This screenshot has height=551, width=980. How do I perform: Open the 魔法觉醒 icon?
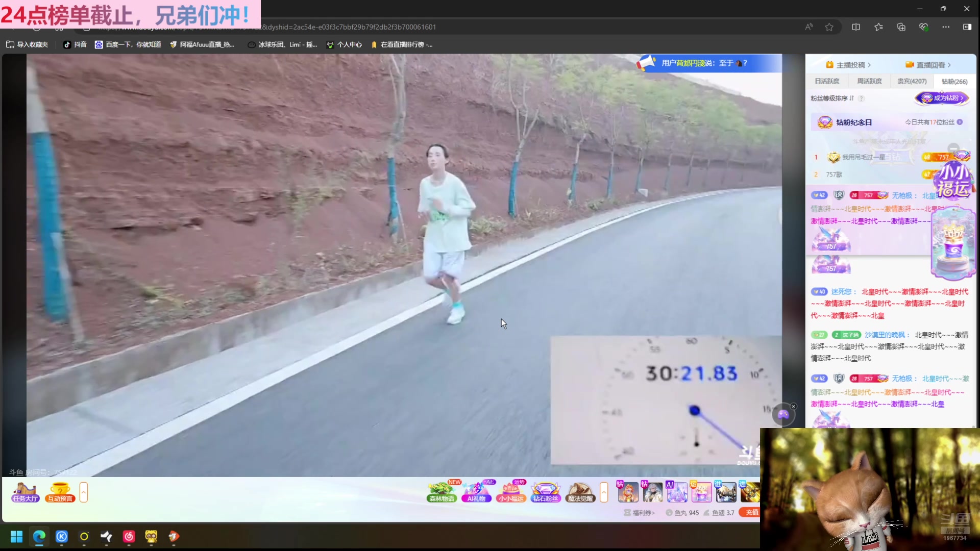click(x=580, y=492)
